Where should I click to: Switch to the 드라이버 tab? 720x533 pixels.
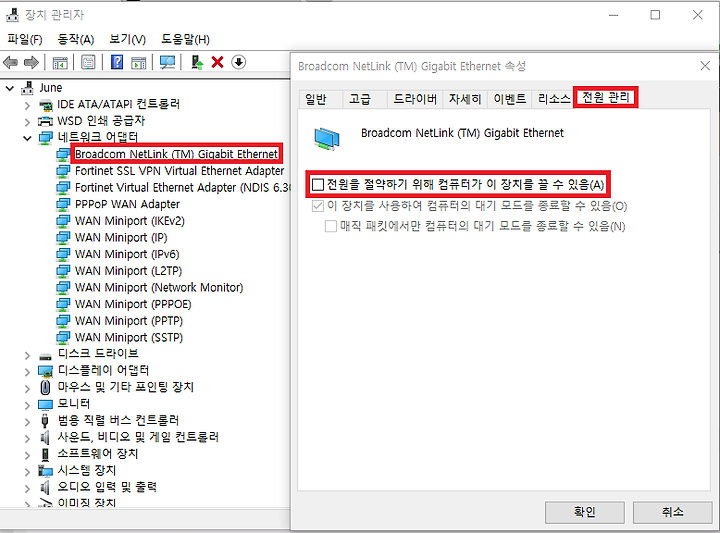415,99
